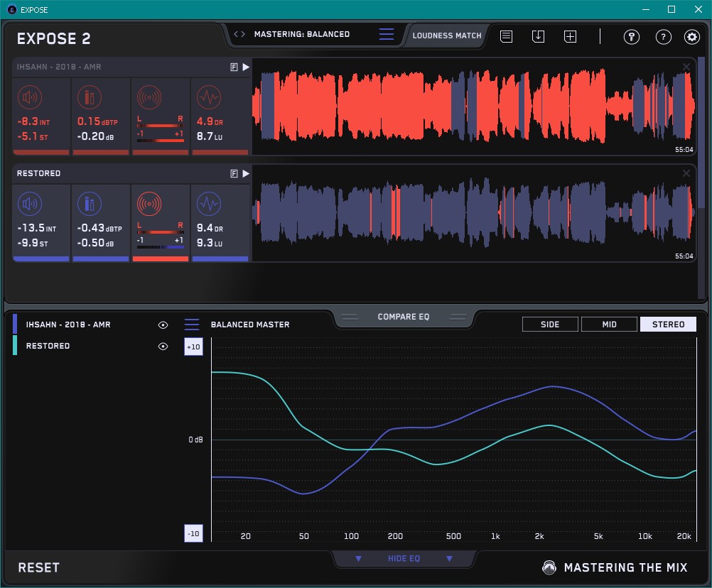The height and width of the screenshot is (588, 712).
Task: Click dynamic range waveform icon on RESTORED track
Action: [x=208, y=204]
